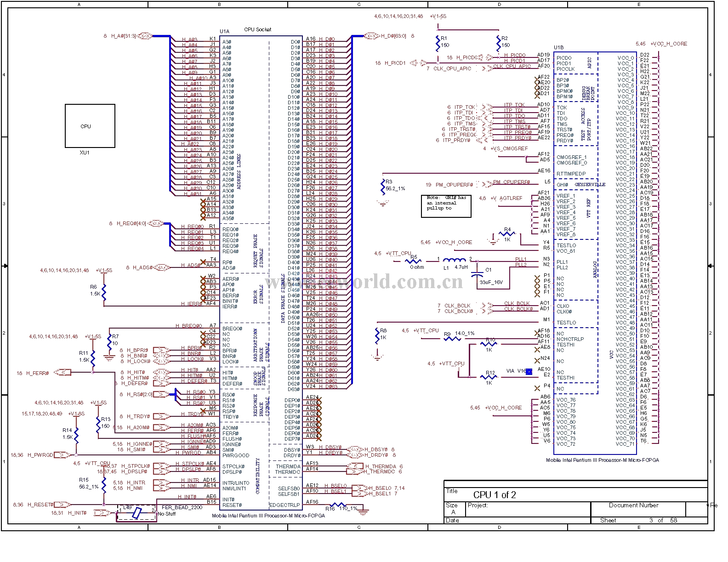Click the 'Sheet 3 of 58' field

pyautogui.click(x=649, y=520)
